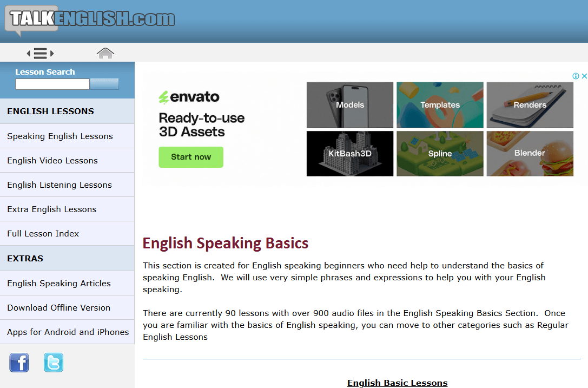Open Download Offline Version

click(x=67, y=308)
